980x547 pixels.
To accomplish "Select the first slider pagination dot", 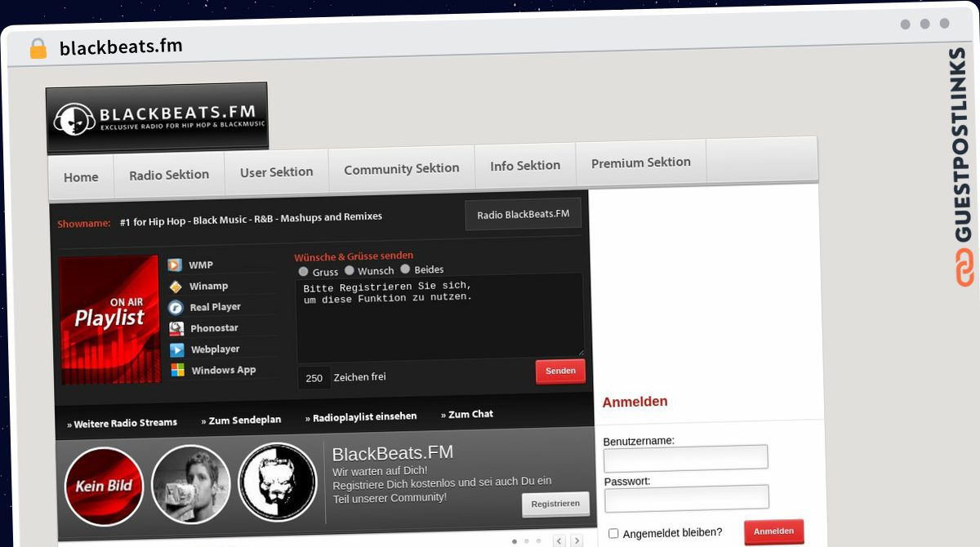I will click(x=514, y=541).
